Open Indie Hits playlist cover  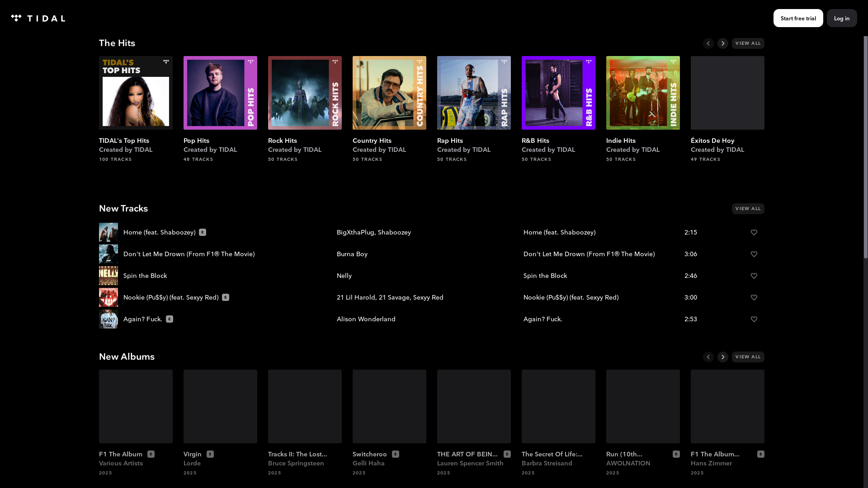point(643,93)
